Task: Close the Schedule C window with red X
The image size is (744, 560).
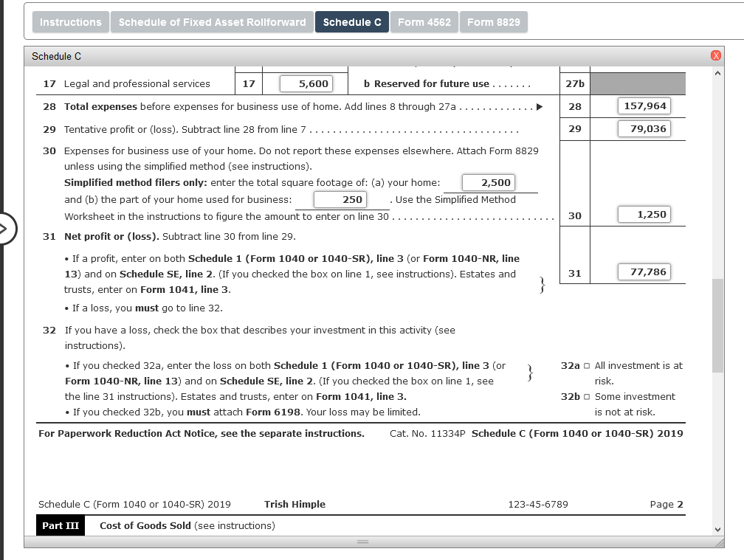Action: (x=714, y=55)
